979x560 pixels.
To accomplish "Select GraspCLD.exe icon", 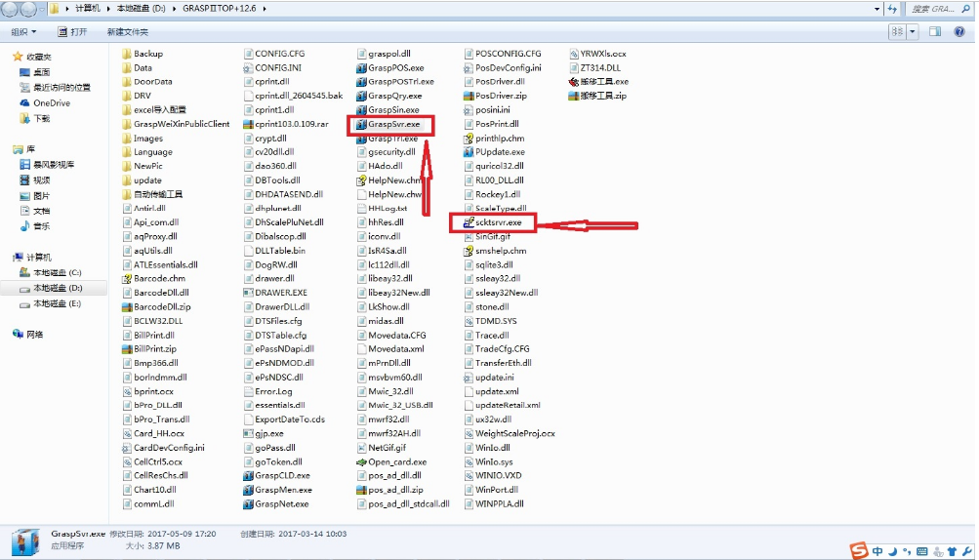I will pyautogui.click(x=248, y=476).
